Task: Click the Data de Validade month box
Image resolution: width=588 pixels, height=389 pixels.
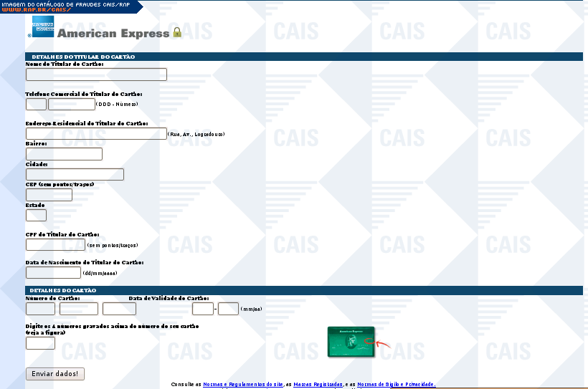Action: [x=203, y=309]
